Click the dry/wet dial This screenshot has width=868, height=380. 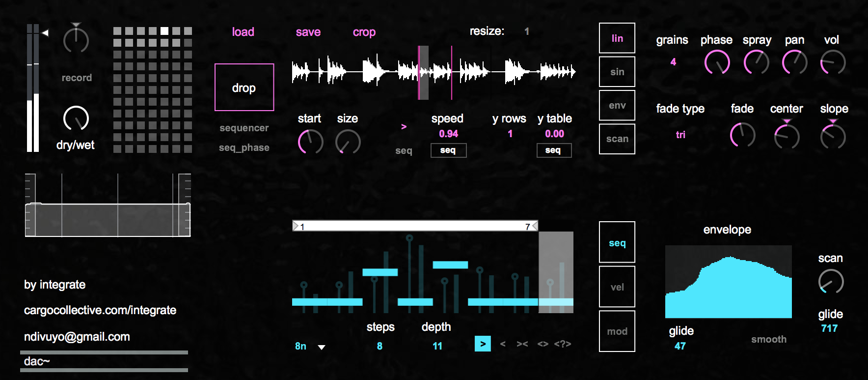pos(76,118)
